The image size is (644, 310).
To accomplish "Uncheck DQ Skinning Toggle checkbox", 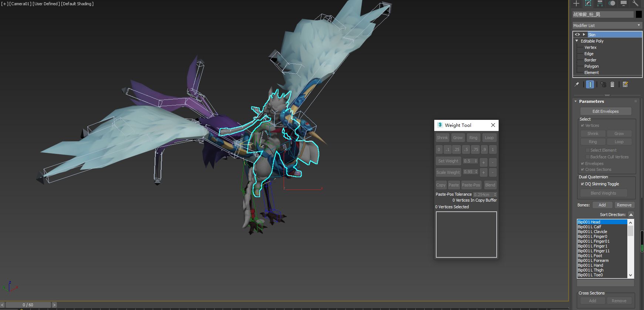I will [x=583, y=184].
